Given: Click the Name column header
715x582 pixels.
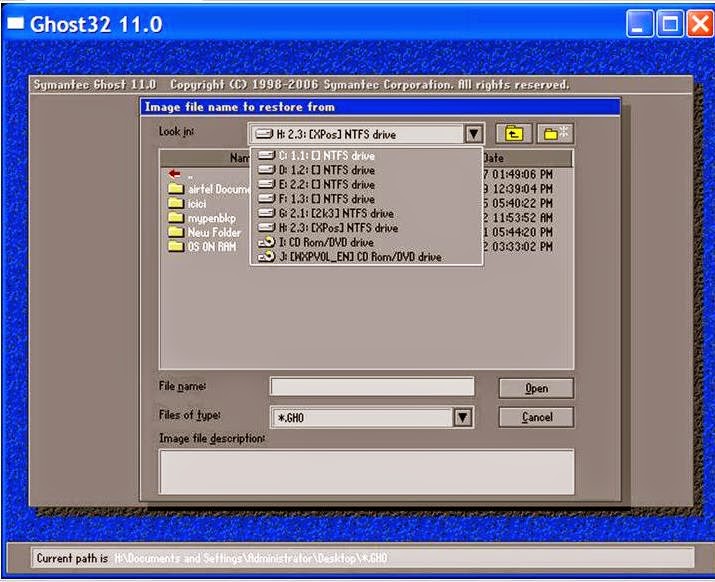Looking at the screenshot, I should pos(205,158).
